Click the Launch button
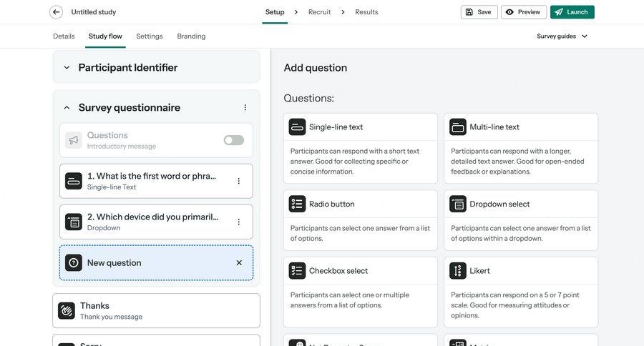Viewport: 644px width, 346px height. [x=572, y=12]
